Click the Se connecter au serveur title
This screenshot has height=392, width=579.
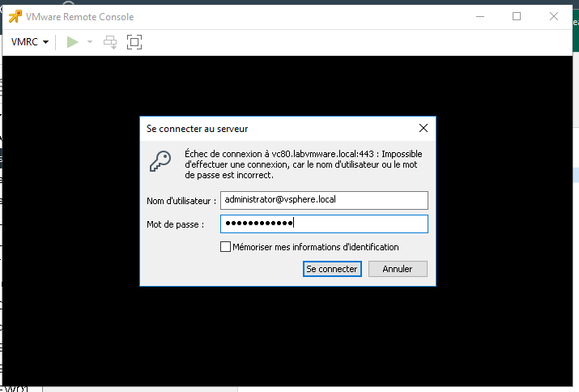pos(198,129)
